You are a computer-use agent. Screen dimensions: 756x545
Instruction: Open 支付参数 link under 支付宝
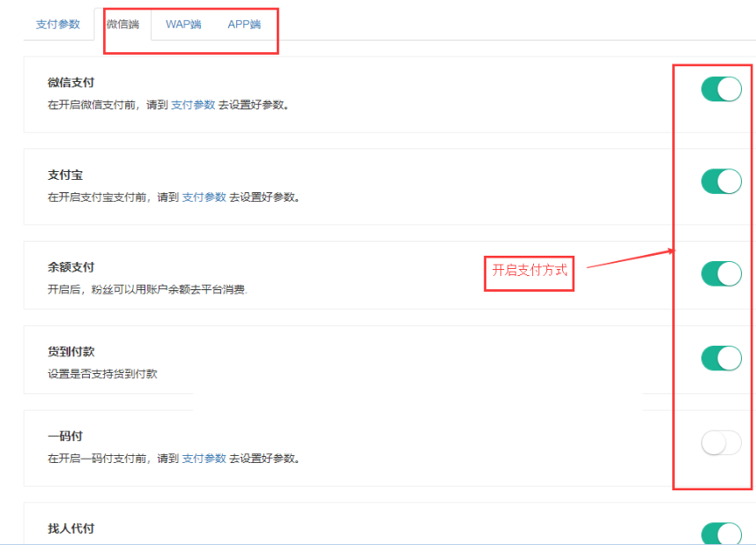click(204, 197)
